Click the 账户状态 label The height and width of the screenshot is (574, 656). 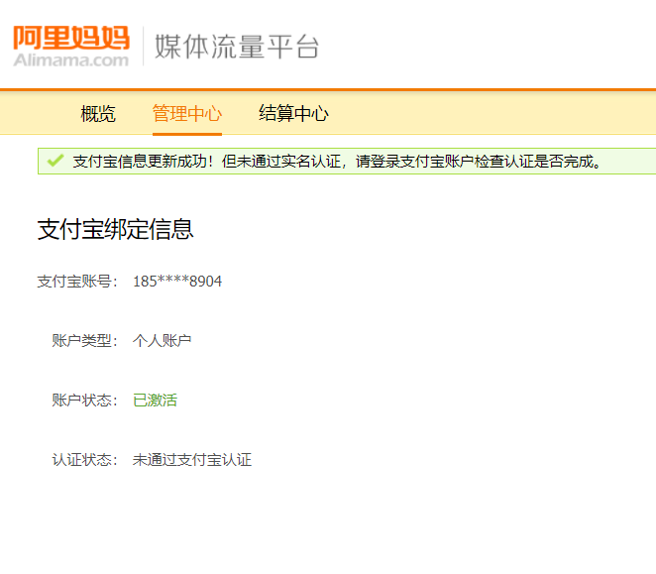click(x=85, y=400)
